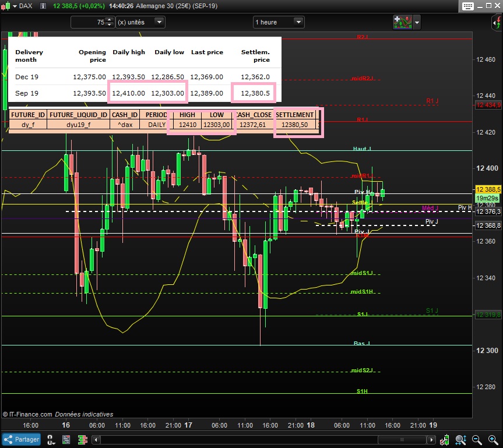The image size is (503, 448).
Task: Open the volume order book icon
Action: [x=82, y=440]
